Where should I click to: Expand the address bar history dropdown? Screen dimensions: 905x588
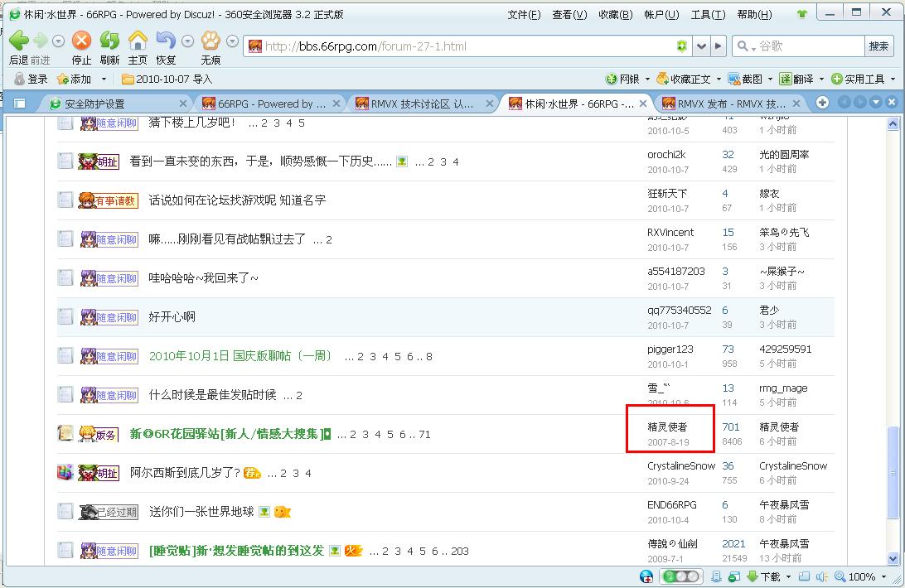pyautogui.click(x=701, y=46)
